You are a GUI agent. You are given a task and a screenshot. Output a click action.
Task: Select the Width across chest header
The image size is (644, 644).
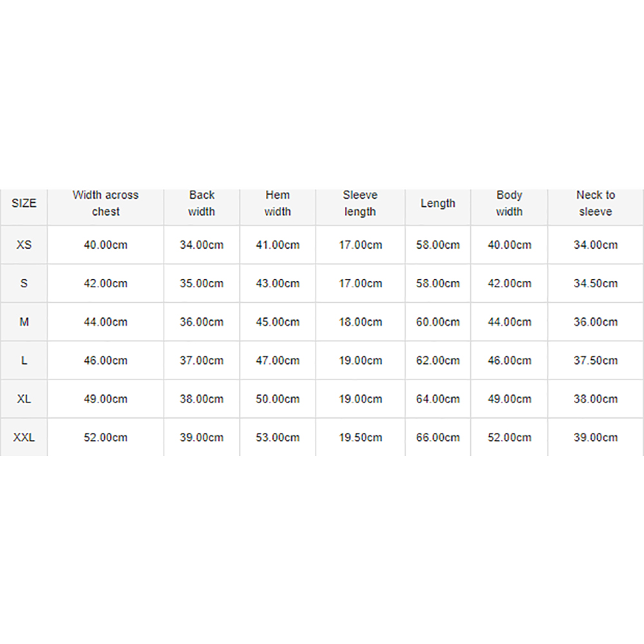click(106, 204)
